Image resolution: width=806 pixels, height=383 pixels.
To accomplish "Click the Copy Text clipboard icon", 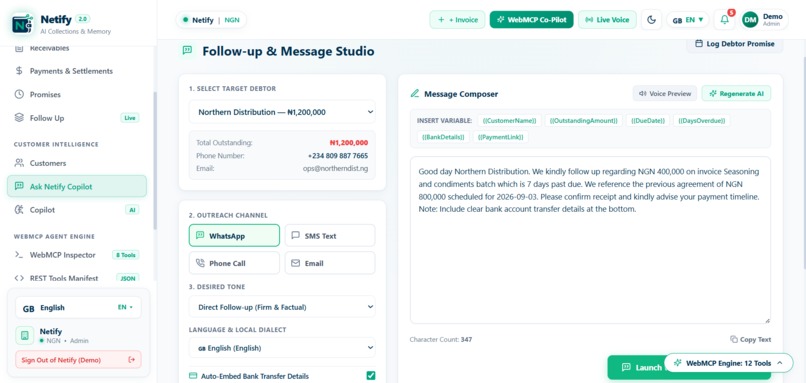I will 734,339.
